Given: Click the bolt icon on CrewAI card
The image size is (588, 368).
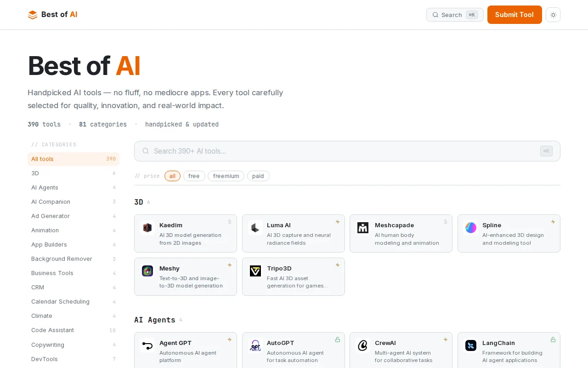Looking at the screenshot, I should pyautogui.click(x=445, y=339).
